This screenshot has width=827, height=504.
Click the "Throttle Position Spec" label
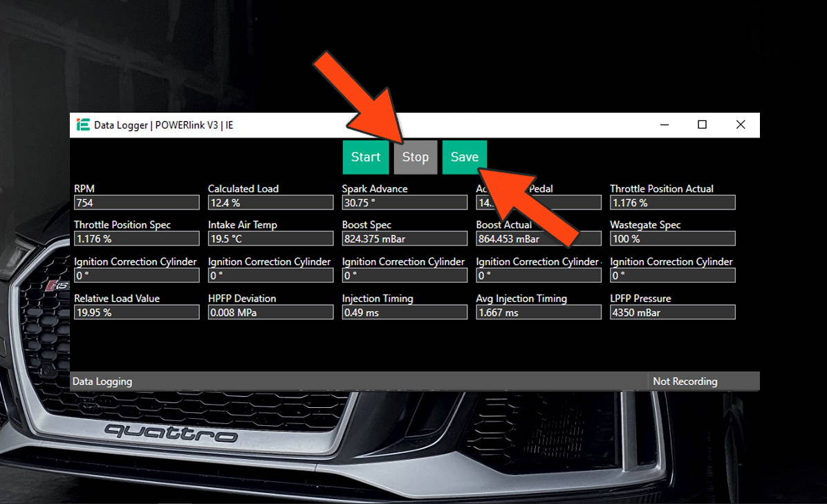(122, 225)
